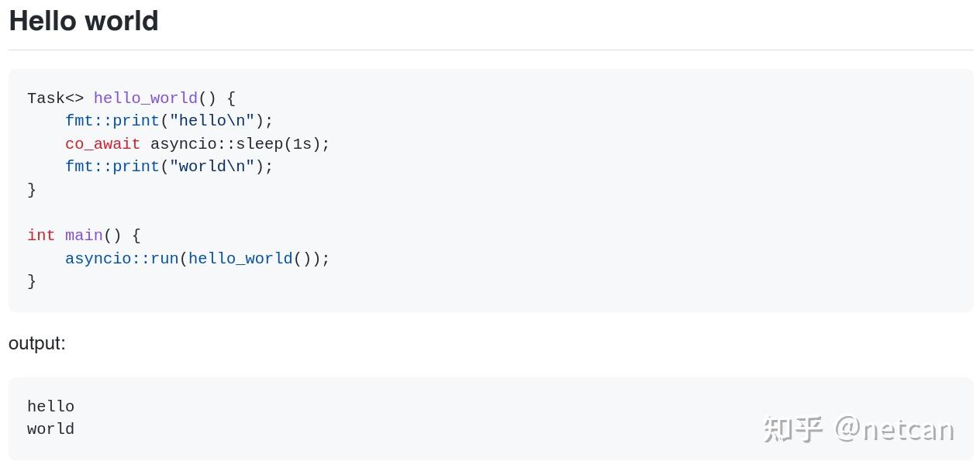Click the world line in output block
The height and width of the screenshot is (468, 980).
50,428
